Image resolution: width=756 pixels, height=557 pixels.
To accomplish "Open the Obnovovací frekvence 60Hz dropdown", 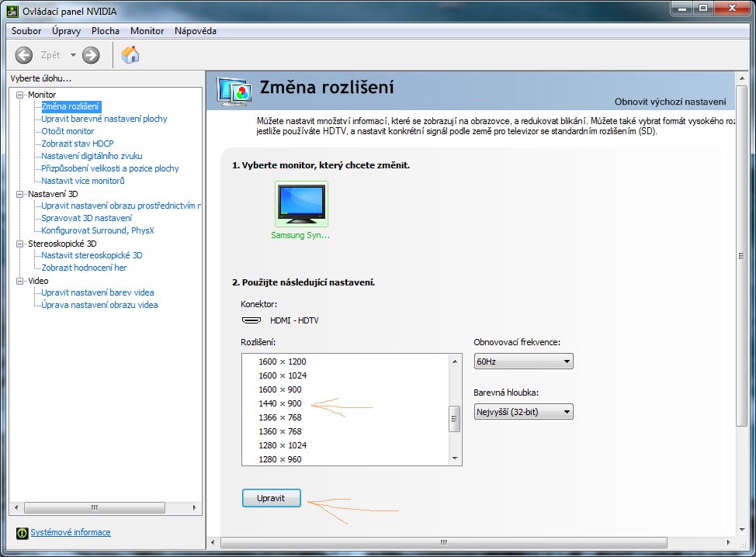I will pos(524,362).
